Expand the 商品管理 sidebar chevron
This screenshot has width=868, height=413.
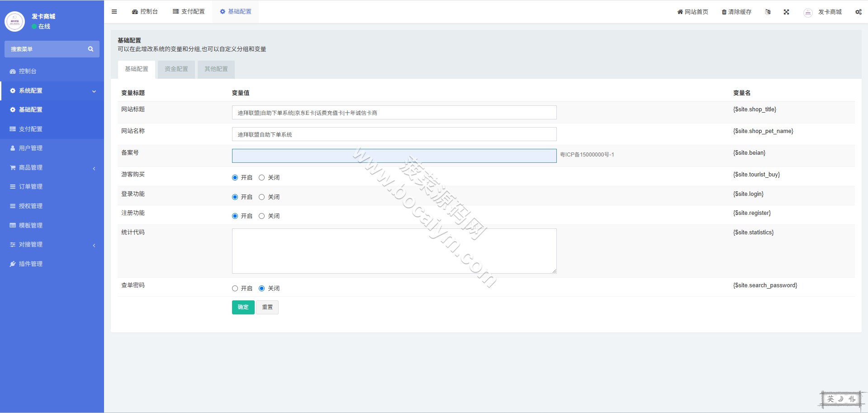click(x=94, y=168)
